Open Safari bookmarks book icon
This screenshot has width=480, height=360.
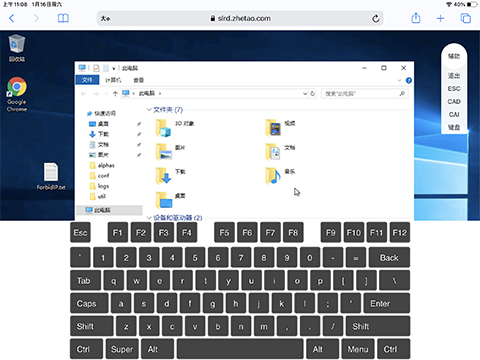(x=63, y=18)
